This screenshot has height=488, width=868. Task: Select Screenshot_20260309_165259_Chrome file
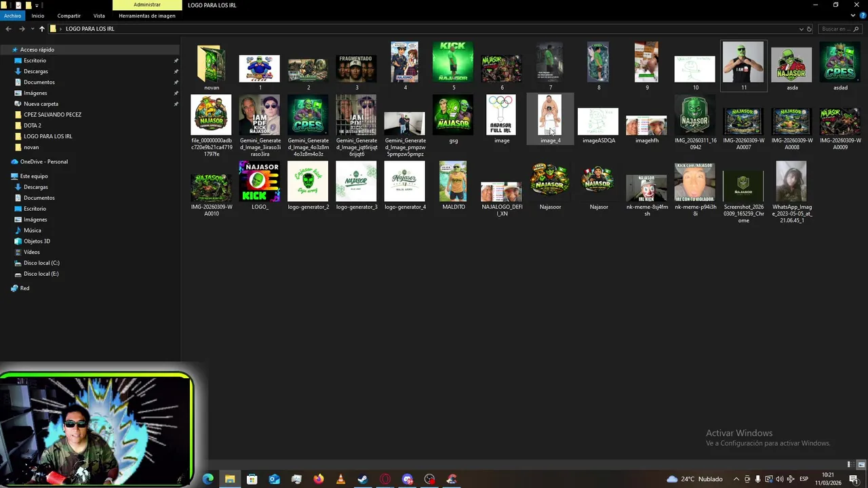(x=743, y=186)
